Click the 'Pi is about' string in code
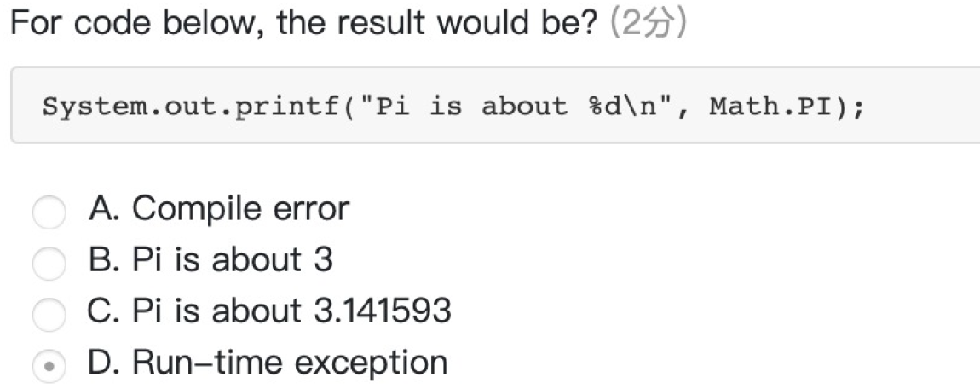 (470, 106)
